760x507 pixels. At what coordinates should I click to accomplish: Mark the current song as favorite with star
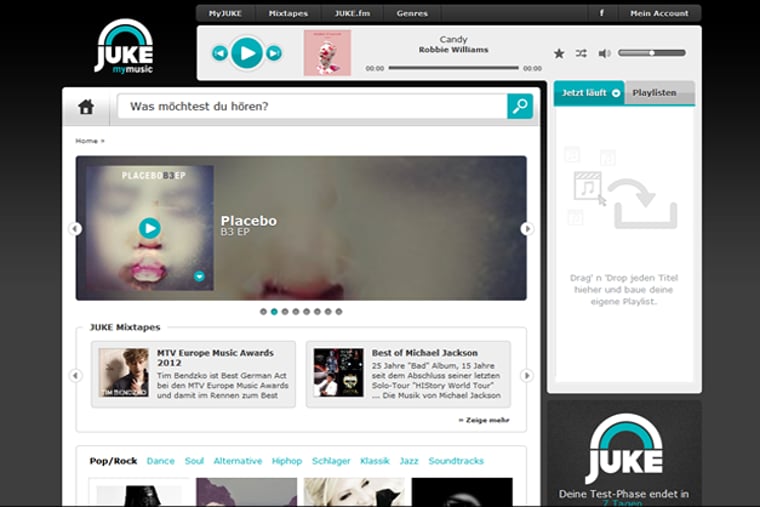pos(559,53)
